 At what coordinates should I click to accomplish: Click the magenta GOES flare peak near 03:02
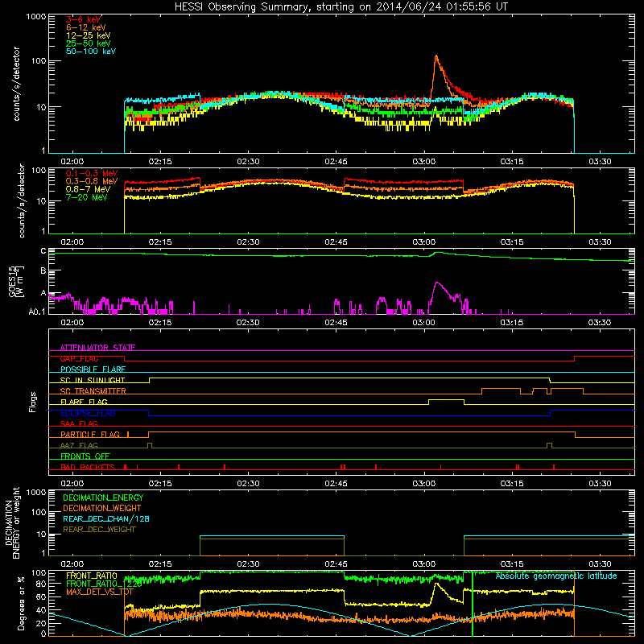point(437,283)
